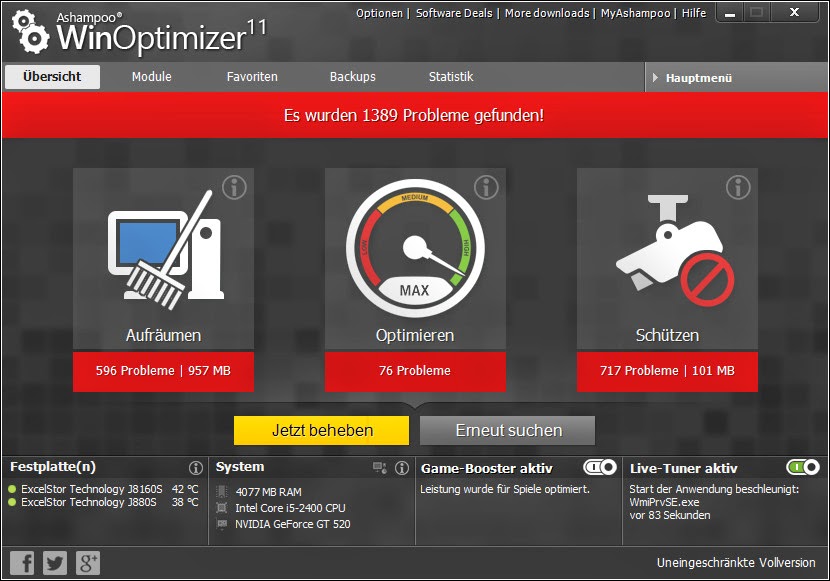830x581 pixels.
Task: Open the Optionen menu
Action: click(379, 13)
